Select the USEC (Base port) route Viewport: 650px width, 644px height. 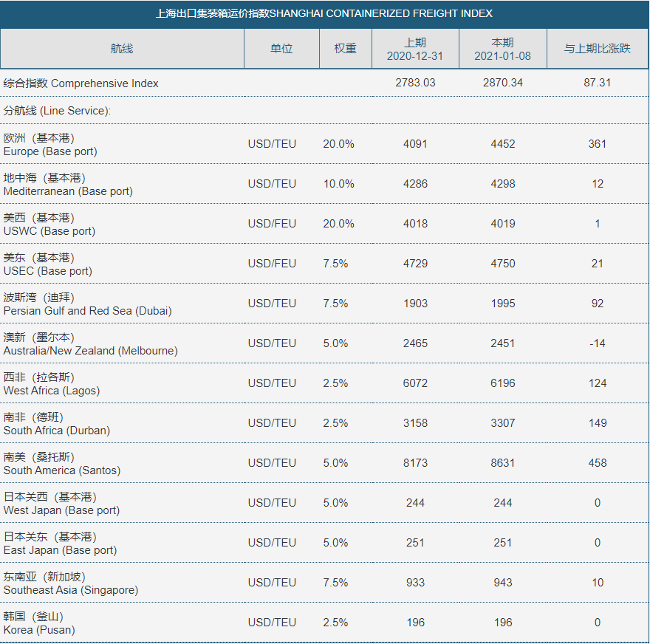pyautogui.click(x=48, y=264)
